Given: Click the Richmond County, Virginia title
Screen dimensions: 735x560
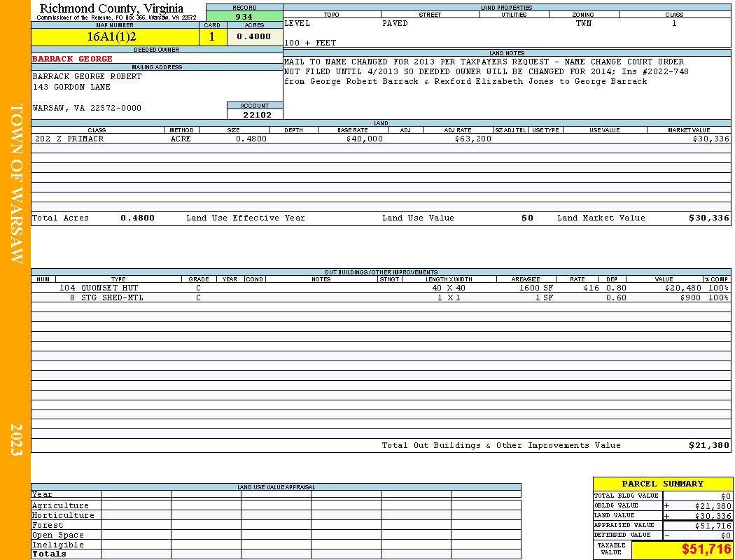Looking at the screenshot, I should point(111,8).
